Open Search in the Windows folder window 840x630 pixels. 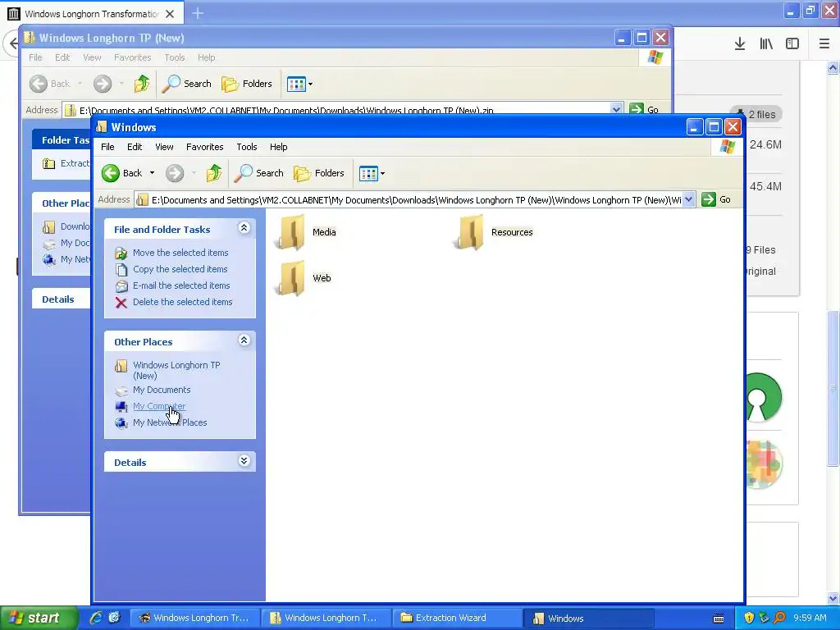260,173
